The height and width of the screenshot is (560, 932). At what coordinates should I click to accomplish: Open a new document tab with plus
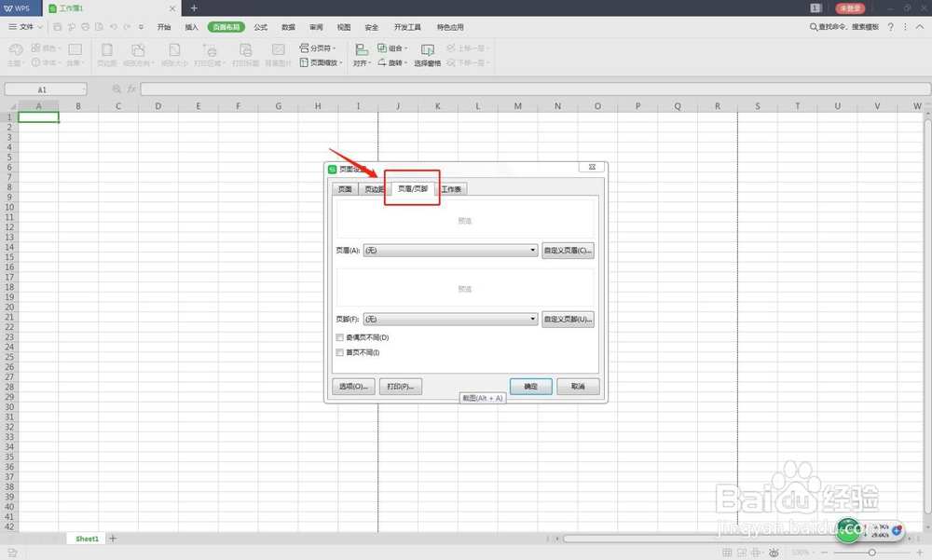[x=194, y=7]
